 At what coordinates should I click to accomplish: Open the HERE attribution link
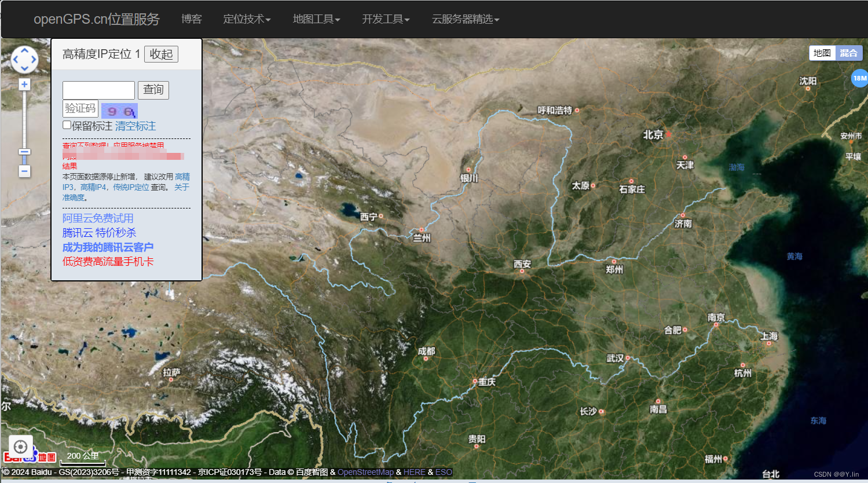[x=415, y=472]
